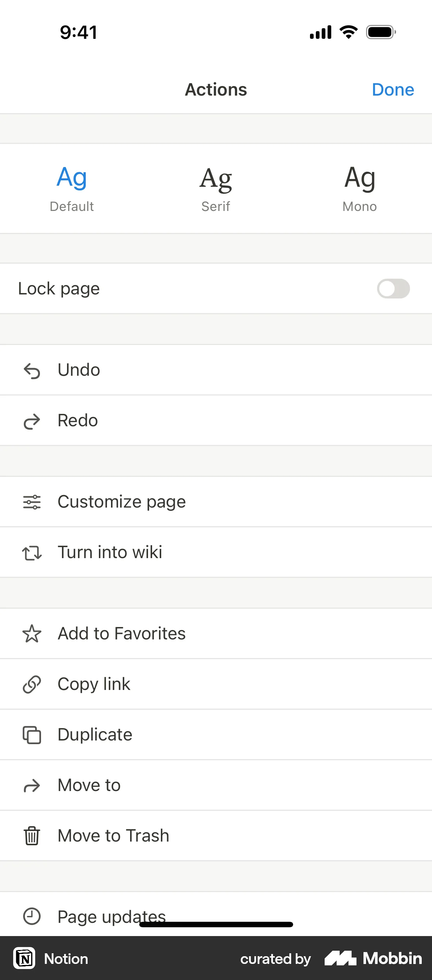Tap the Move to arrow icon
Image resolution: width=432 pixels, height=980 pixels.
pyautogui.click(x=32, y=786)
